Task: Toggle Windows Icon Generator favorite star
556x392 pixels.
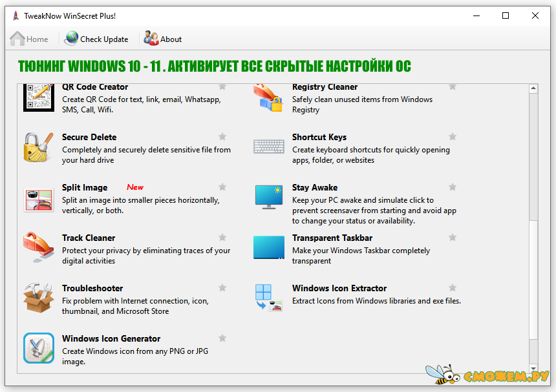Action: 222,338
